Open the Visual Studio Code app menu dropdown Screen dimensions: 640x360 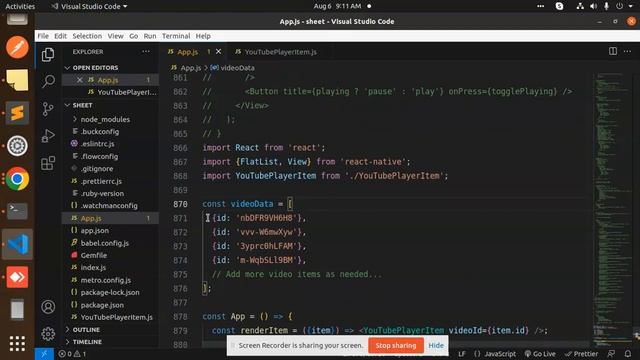pyautogui.click(x=89, y=6)
